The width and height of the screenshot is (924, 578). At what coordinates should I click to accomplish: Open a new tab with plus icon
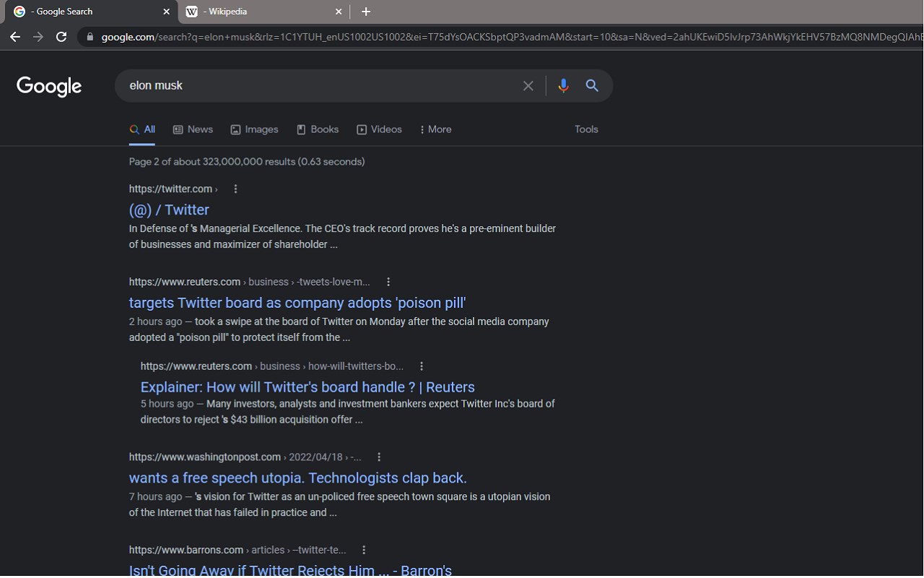[x=366, y=12]
